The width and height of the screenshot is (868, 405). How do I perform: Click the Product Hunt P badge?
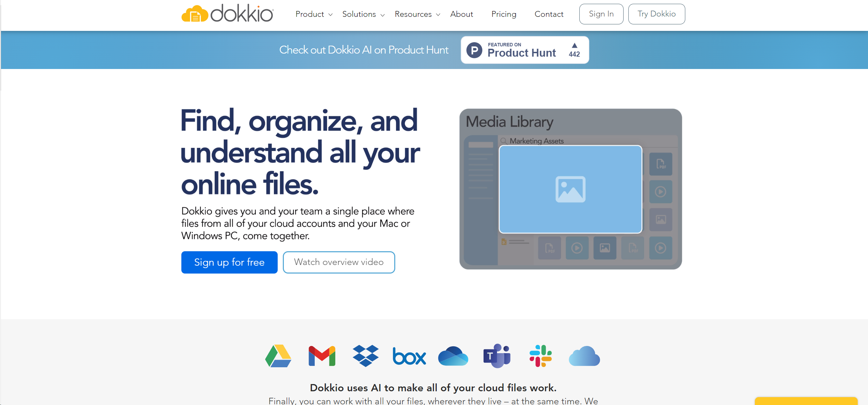pos(475,50)
